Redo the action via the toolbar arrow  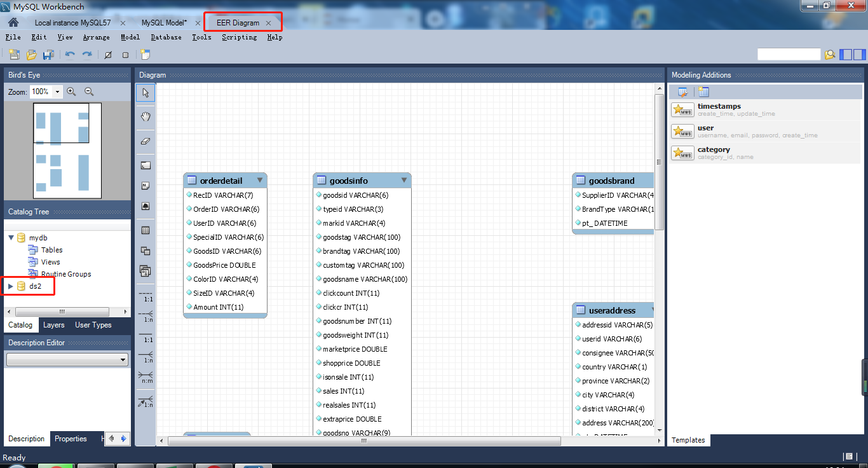[87, 55]
